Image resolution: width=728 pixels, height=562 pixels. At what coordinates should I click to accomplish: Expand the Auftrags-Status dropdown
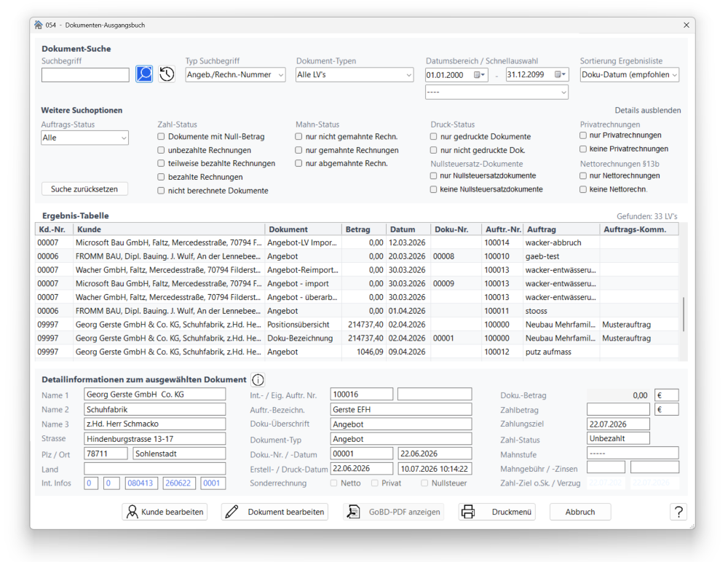(85, 138)
